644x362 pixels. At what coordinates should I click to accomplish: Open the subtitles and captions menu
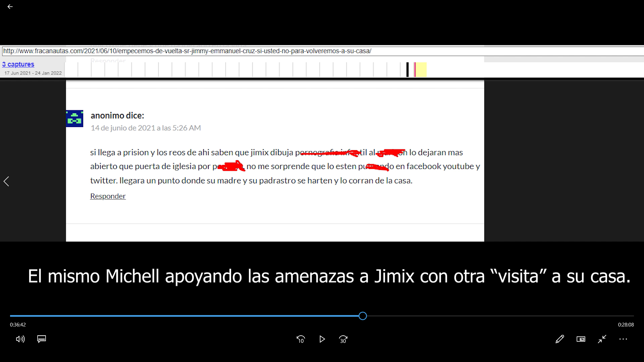click(42, 339)
